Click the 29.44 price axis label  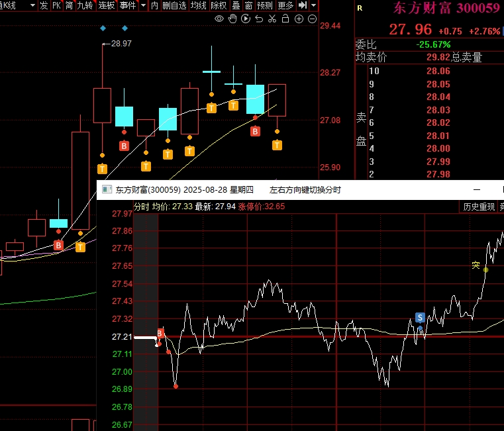pyautogui.click(x=330, y=26)
